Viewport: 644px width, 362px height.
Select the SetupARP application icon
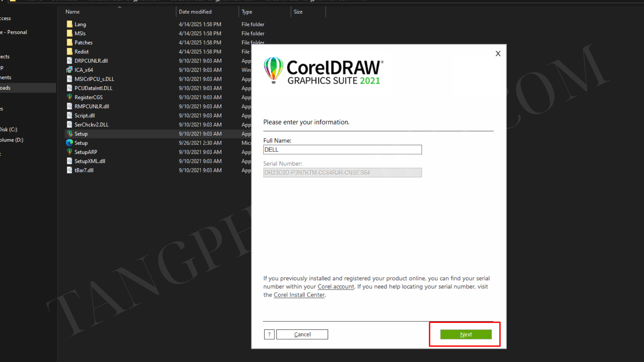[x=69, y=152]
